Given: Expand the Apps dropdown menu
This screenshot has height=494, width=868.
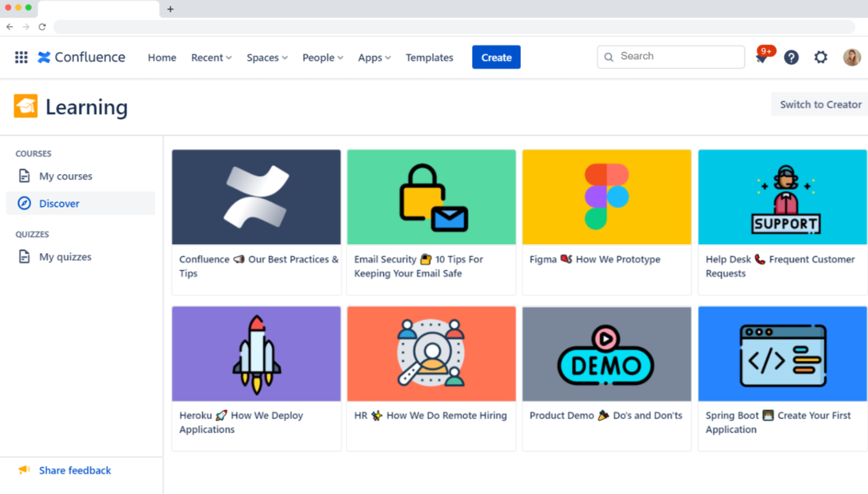Looking at the screenshot, I should tap(374, 57).
